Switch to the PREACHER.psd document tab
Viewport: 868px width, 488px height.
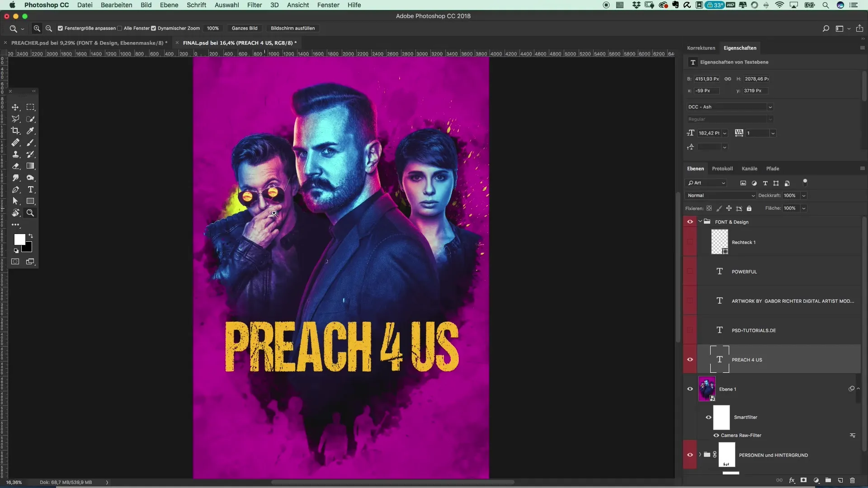(89, 43)
